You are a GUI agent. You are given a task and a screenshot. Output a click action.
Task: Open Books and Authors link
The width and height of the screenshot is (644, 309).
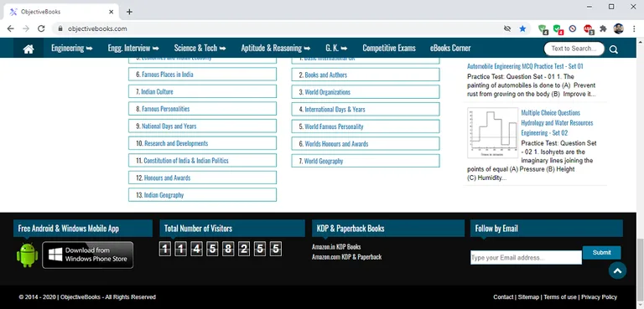coord(325,75)
